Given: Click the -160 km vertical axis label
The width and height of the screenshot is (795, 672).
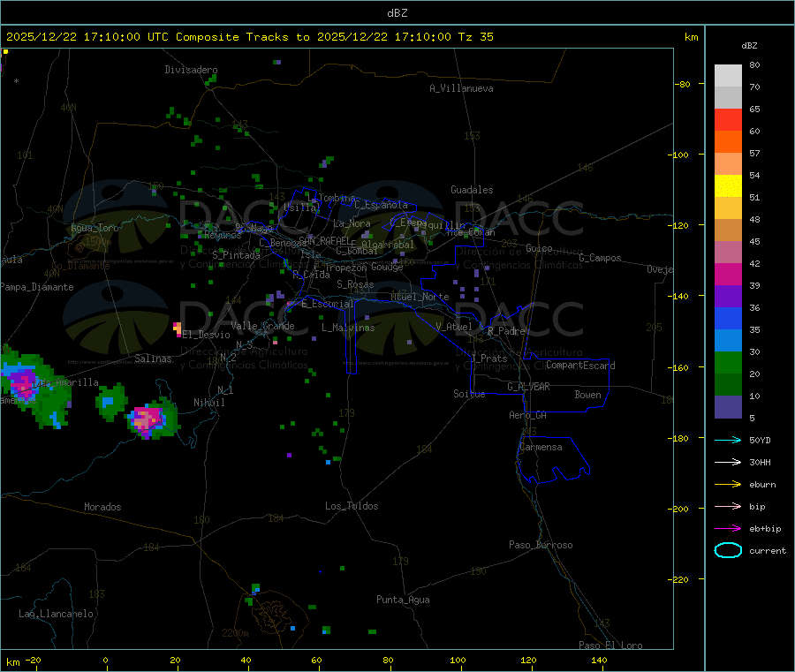Looking at the screenshot, I should point(677,367).
